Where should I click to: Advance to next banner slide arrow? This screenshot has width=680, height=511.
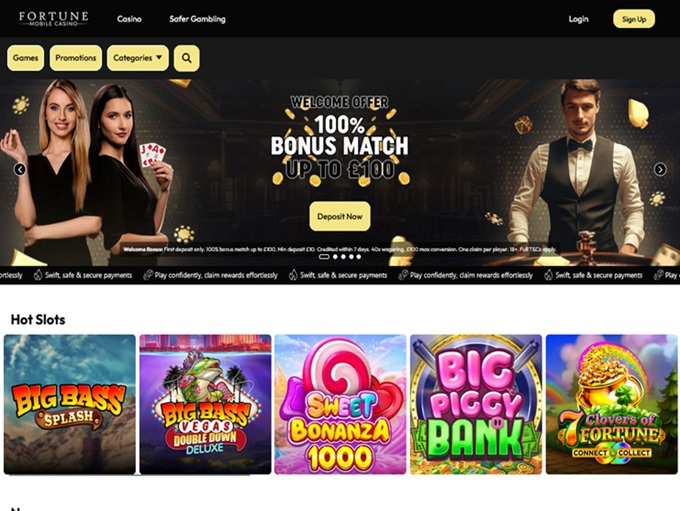pyautogui.click(x=660, y=170)
